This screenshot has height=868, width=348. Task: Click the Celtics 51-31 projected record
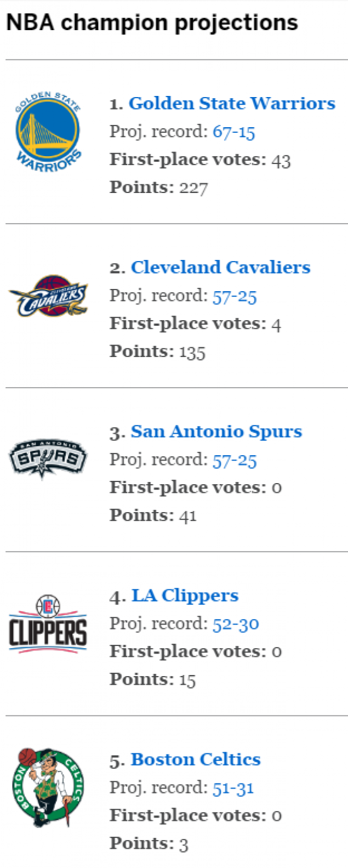click(233, 787)
